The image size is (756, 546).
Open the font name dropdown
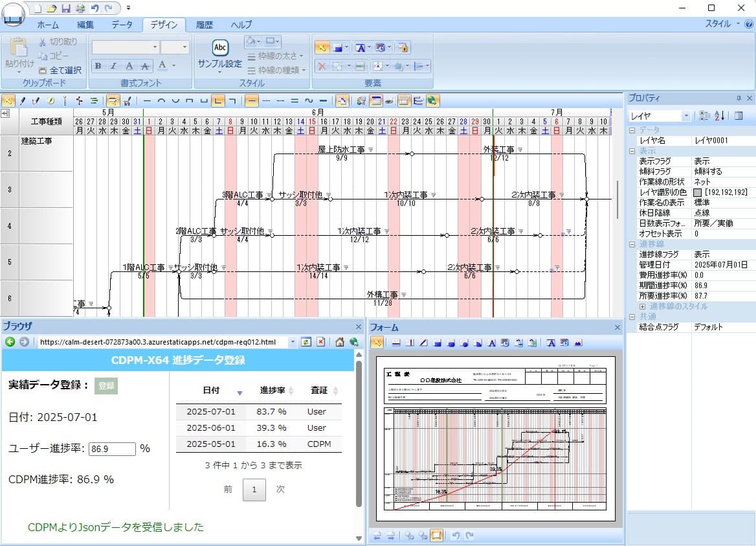point(155,47)
